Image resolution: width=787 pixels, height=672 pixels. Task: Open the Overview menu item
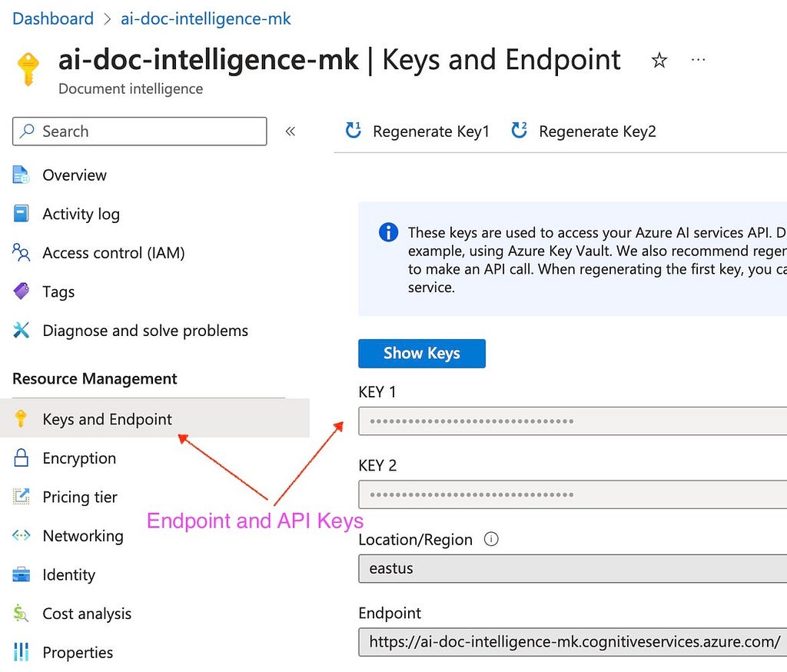75,175
